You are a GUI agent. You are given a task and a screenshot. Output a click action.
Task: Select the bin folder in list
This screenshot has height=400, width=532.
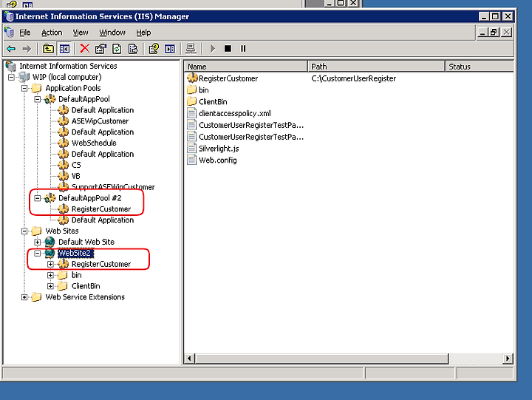(x=204, y=90)
